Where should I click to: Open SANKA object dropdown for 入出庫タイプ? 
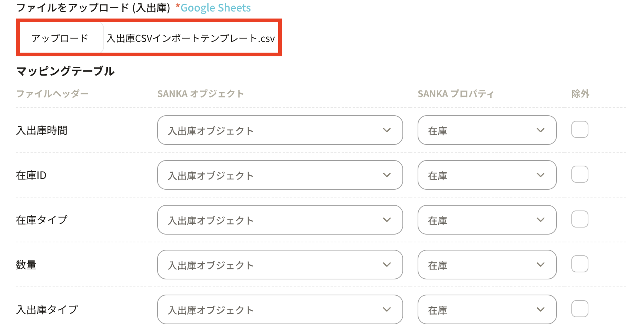280,309
